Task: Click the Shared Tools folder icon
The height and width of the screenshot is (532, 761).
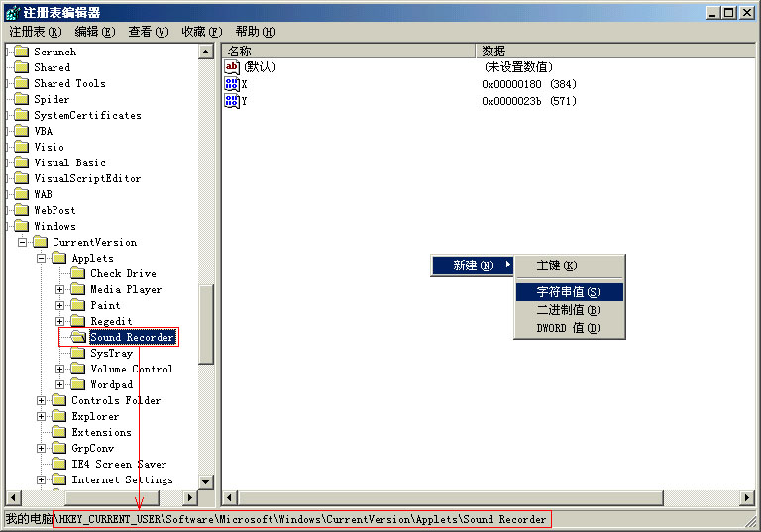Action: (22, 83)
